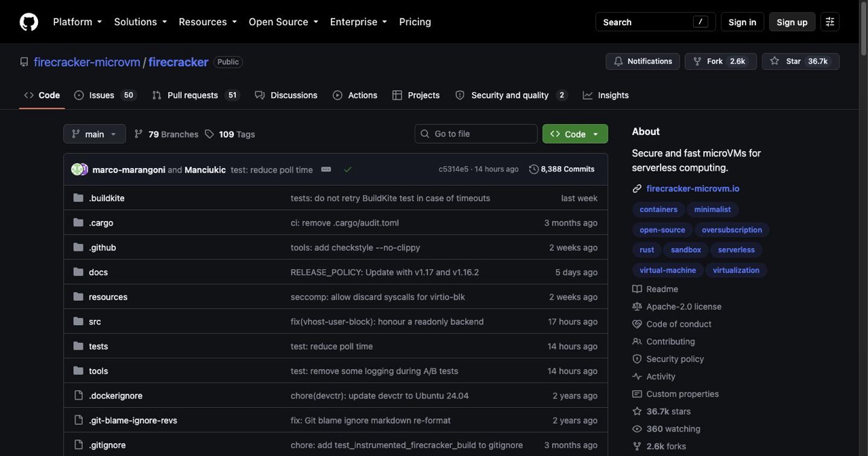Switch to the Projects tab
Screen dimensions: 868x456
[x=416, y=96]
